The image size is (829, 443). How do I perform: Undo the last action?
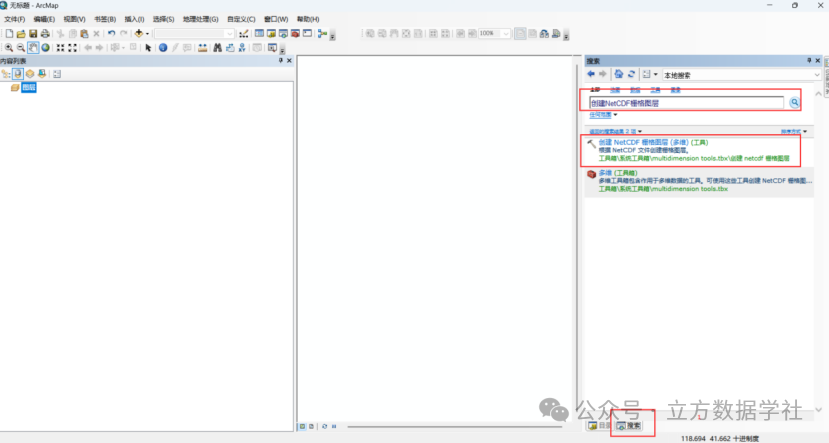tap(111, 34)
